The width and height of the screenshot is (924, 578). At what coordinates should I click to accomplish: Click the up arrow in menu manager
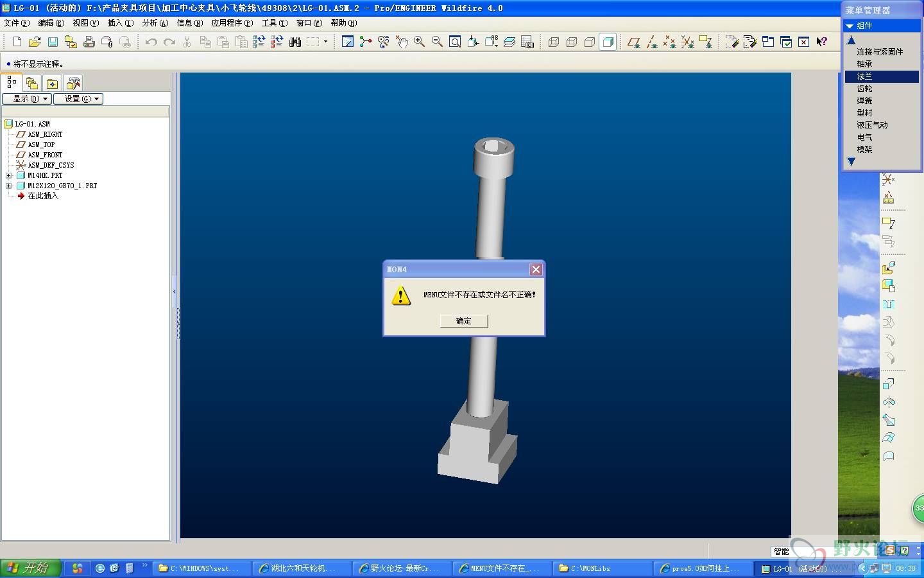click(851, 40)
